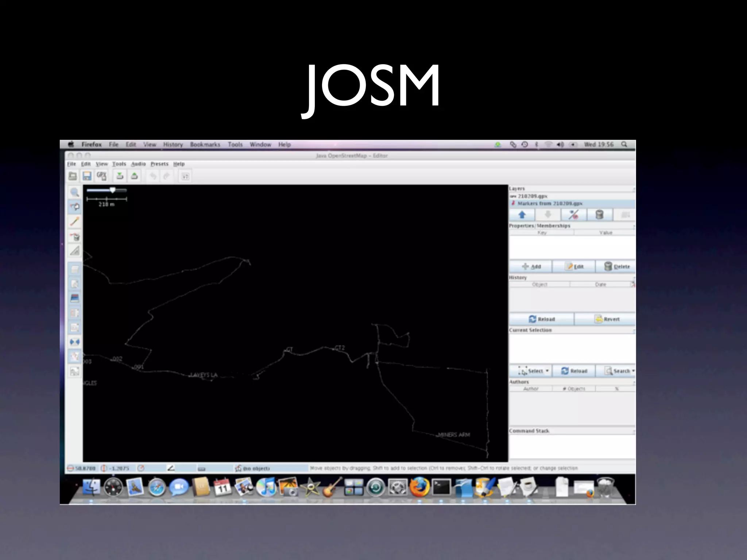The image size is (747, 560).
Task: Toggle the Selection list sidebar button
Action: point(75,313)
